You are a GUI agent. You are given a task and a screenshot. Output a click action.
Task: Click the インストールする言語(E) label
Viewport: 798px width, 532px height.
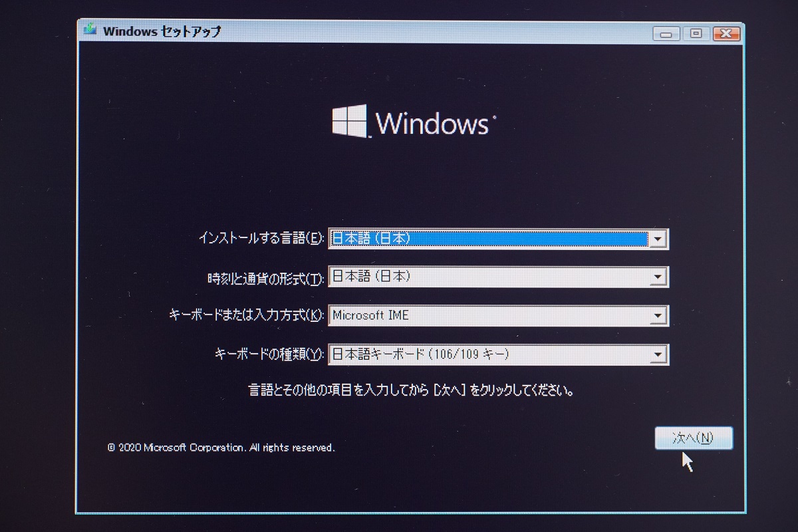click(x=261, y=238)
